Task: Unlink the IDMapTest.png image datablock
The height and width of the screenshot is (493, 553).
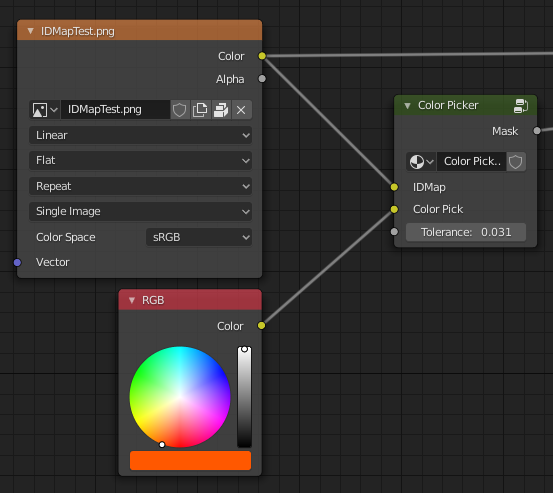Action: point(241,110)
